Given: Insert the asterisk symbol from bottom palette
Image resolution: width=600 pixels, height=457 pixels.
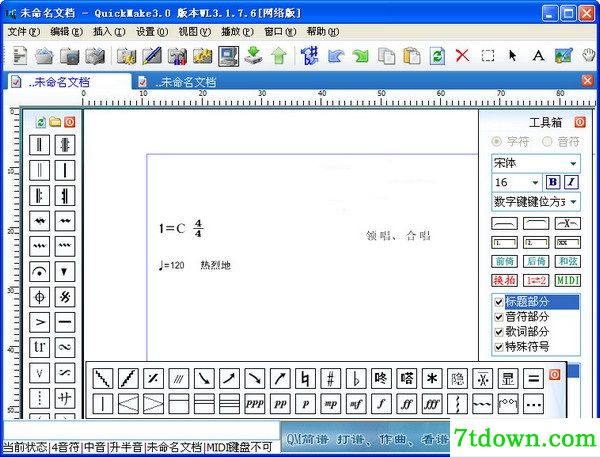Looking at the screenshot, I should tap(432, 379).
